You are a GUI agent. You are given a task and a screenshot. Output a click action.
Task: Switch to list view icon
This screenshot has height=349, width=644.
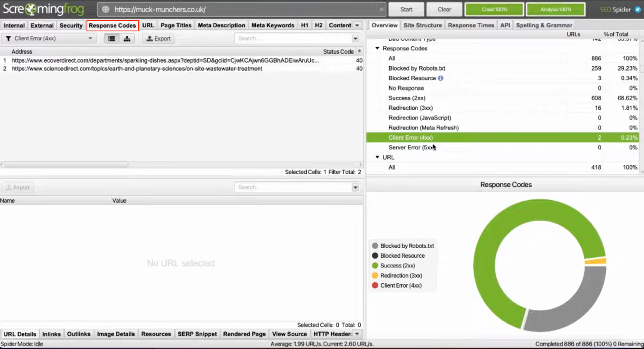(112, 39)
